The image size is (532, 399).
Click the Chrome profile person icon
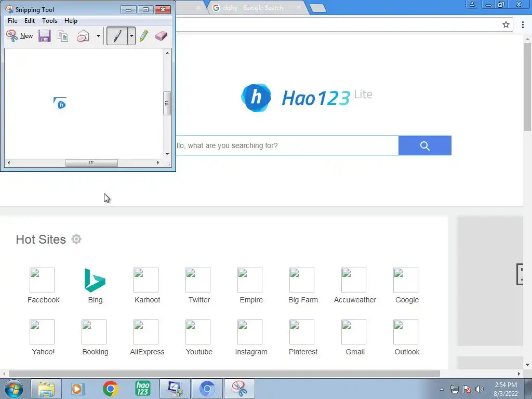tap(472, 4)
